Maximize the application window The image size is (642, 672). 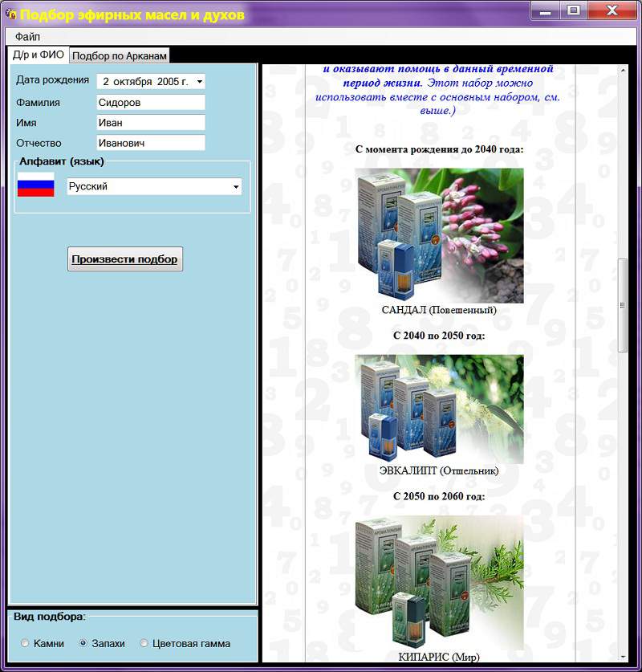pos(574,11)
